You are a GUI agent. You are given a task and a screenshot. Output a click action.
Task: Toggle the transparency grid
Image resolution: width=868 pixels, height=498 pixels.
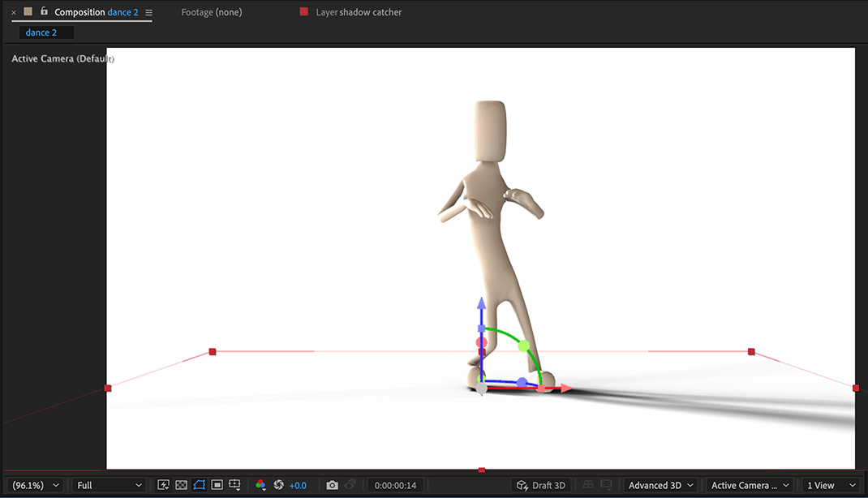181,485
